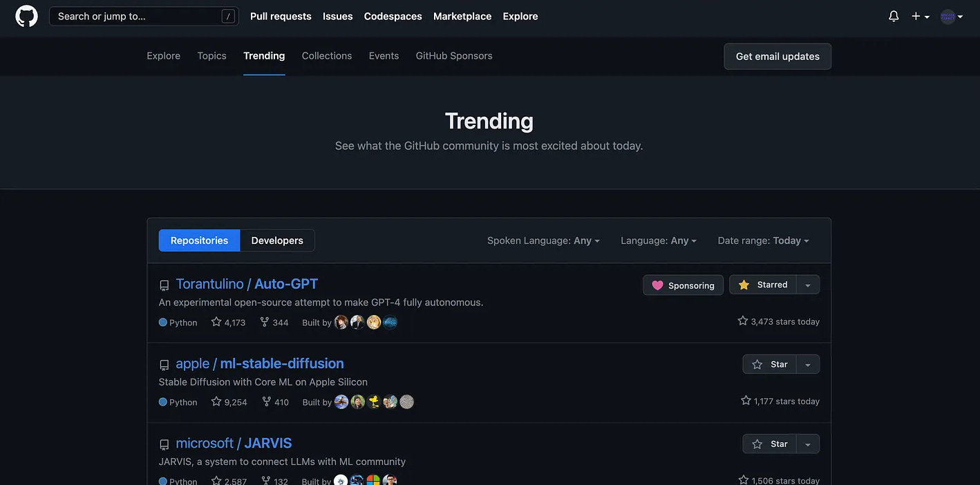Click the 'Stable Diffusion with Core ML' description
The height and width of the screenshot is (485, 980).
263,382
